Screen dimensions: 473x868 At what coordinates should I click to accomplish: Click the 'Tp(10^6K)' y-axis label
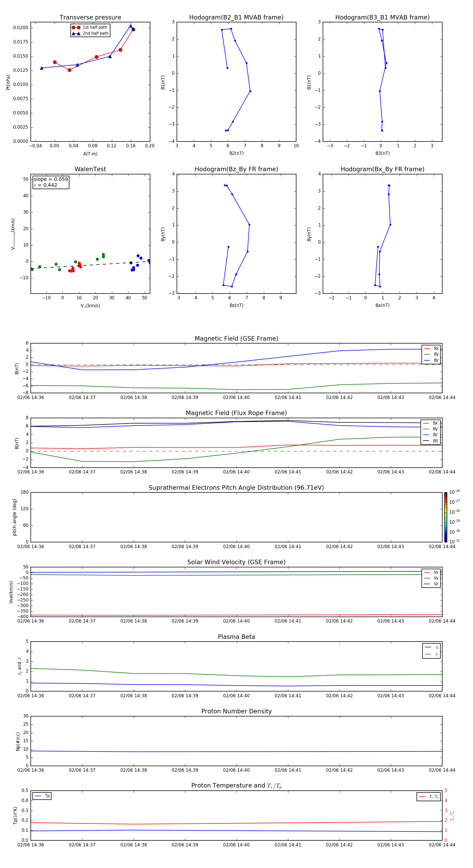15,816
